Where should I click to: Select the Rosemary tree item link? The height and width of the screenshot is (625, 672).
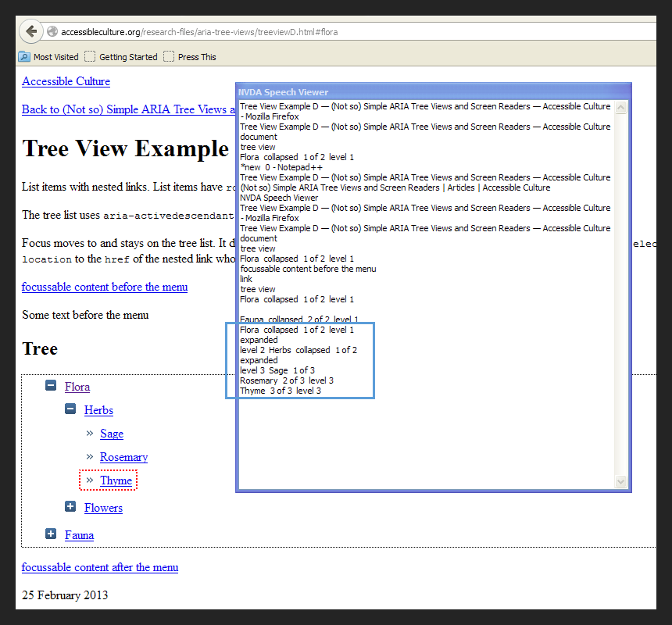123,457
